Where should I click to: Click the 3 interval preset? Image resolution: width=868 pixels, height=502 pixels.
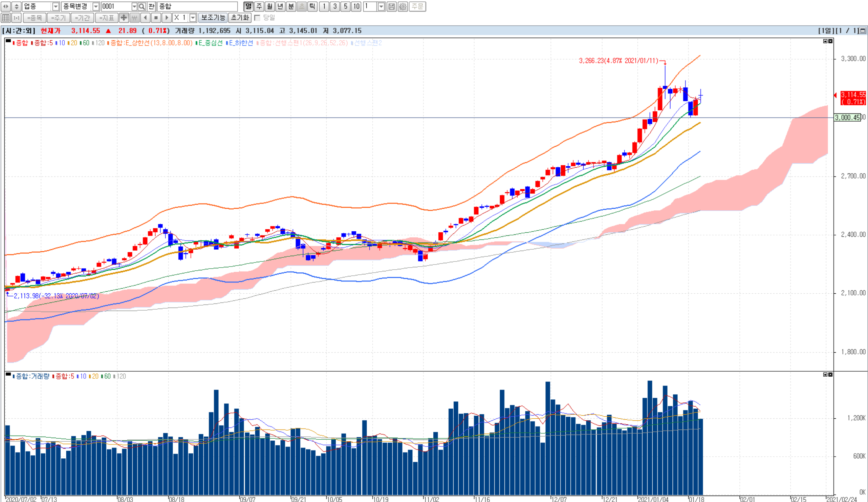[x=335, y=6]
